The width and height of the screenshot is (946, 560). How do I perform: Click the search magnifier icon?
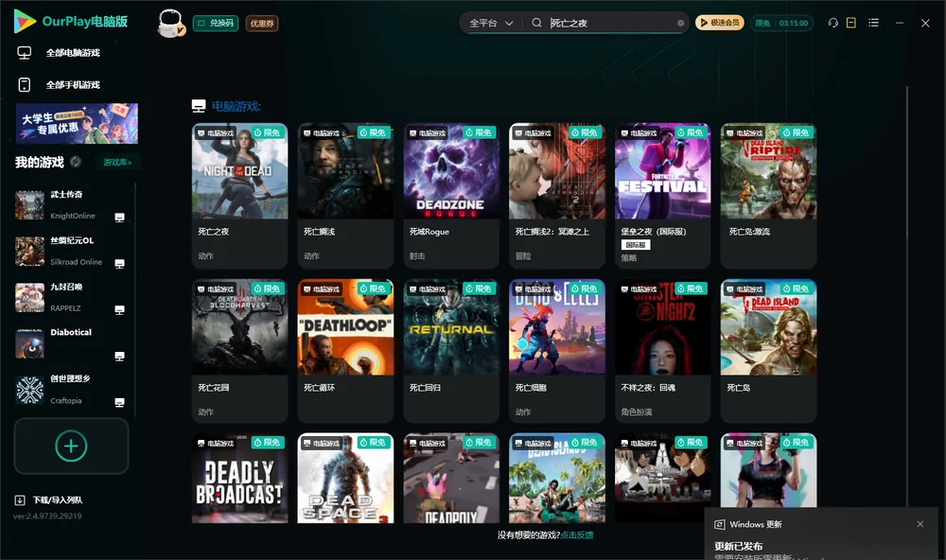(536, 23)
